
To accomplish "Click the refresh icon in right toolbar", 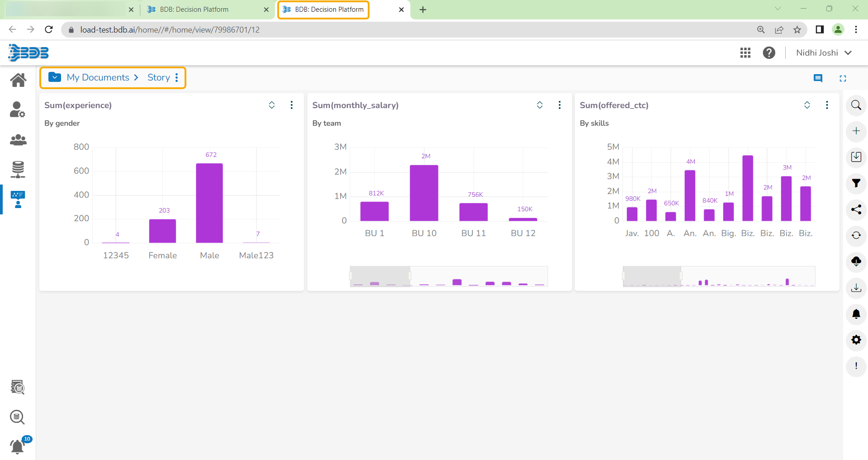I will point(856,235).
